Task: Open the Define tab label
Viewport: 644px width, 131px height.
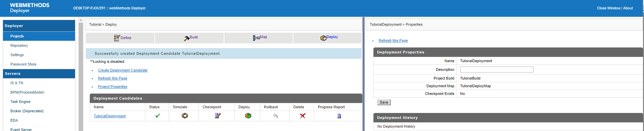Action: (126, 38)
